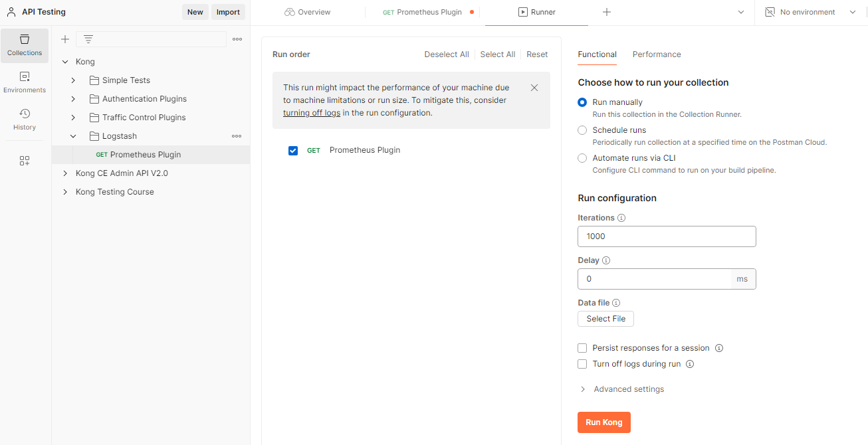Open the No environment dropdown
This screenshot has height=445, width=868.
811,12
